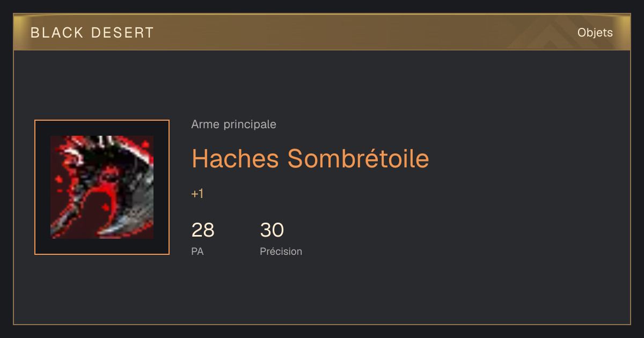Viewport: 644px width, 338px height.
Task: Open the Objets link in the header
Action: (595, 33)
